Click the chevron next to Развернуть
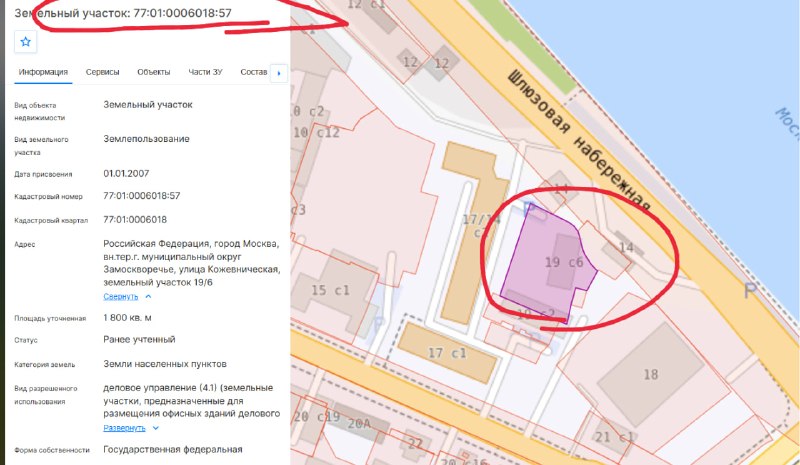Image resolution: width=800 pixels, height=465 pixels. pyautogui.click(x=156, y=428)
